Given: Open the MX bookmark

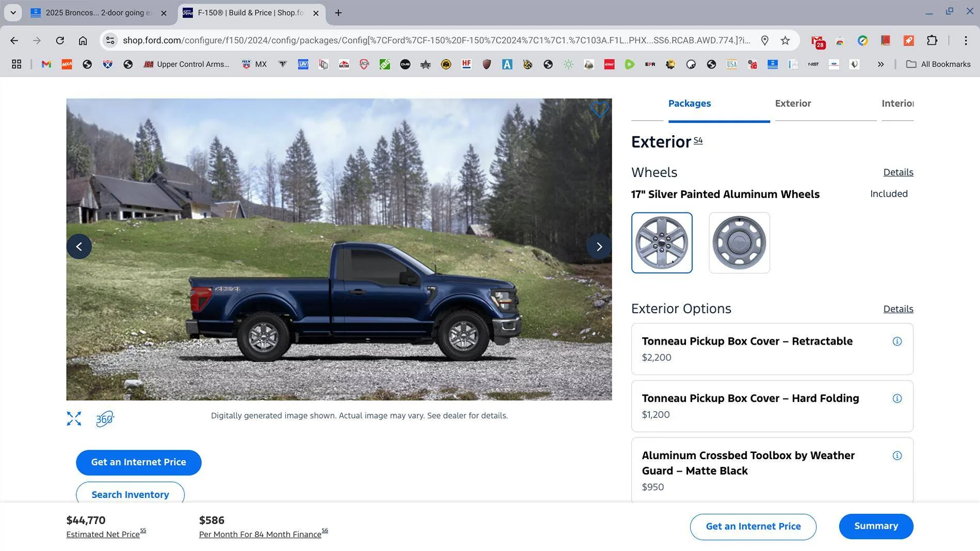Looking at the screenshot, I should point(254,64).
